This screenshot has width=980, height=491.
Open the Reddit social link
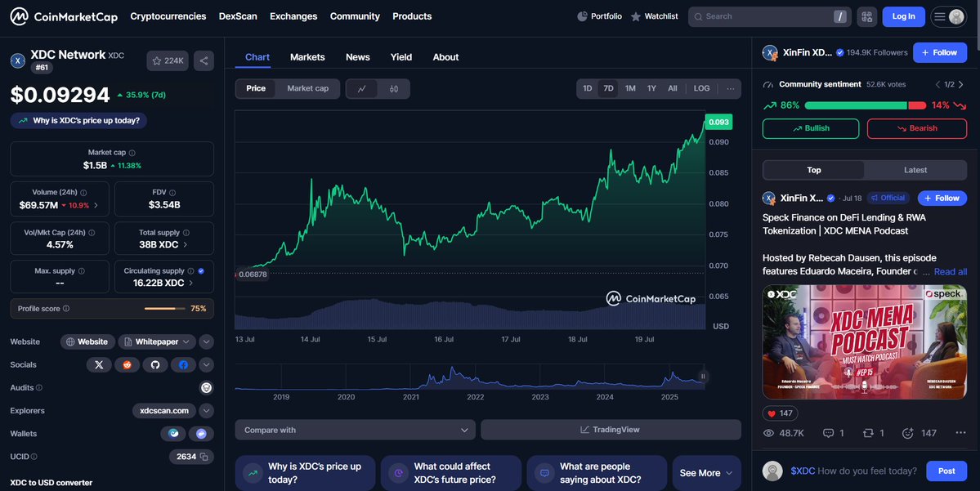127,365
